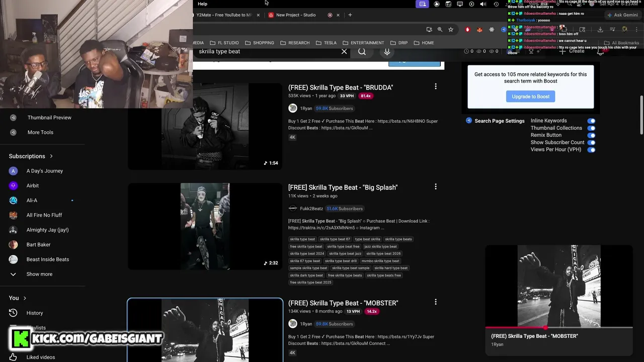This screenshot has width=644, height=362.
Task: Open options menu for Big Splash video
Action: point(436,187)
